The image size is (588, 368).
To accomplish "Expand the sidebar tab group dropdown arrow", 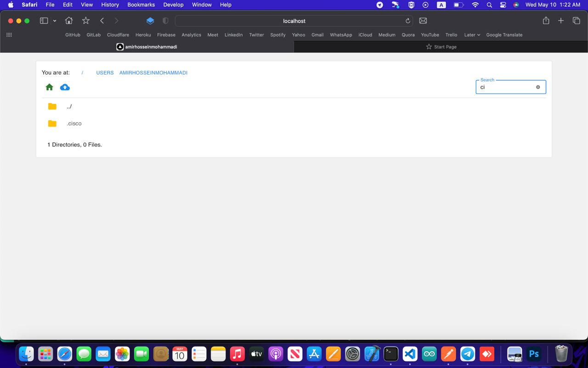I will [55, 21].
